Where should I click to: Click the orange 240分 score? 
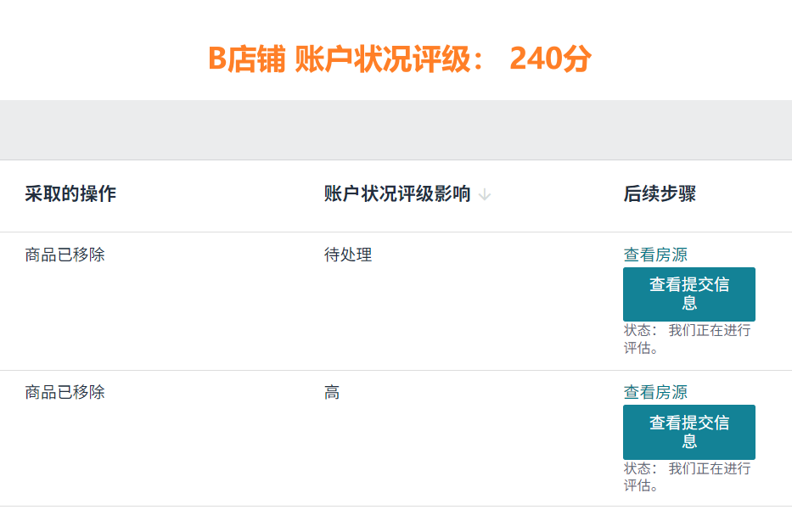[x=550, y=59]
